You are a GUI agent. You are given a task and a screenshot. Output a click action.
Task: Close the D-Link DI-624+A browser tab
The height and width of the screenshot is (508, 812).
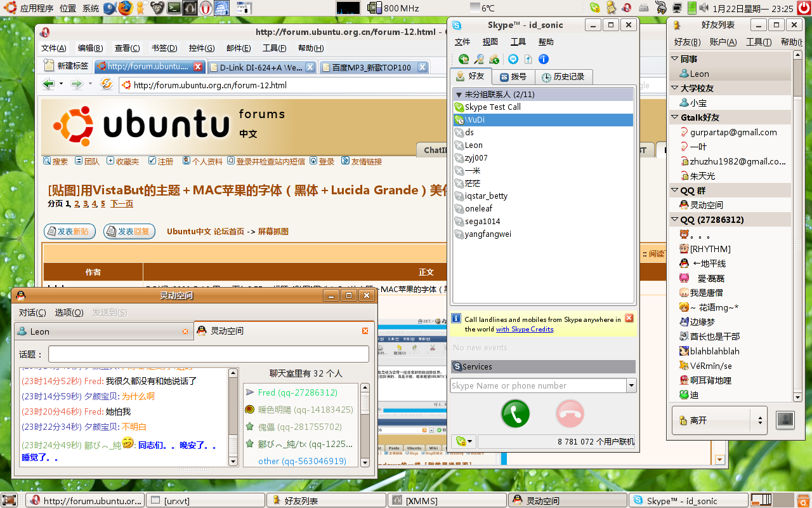310,67
